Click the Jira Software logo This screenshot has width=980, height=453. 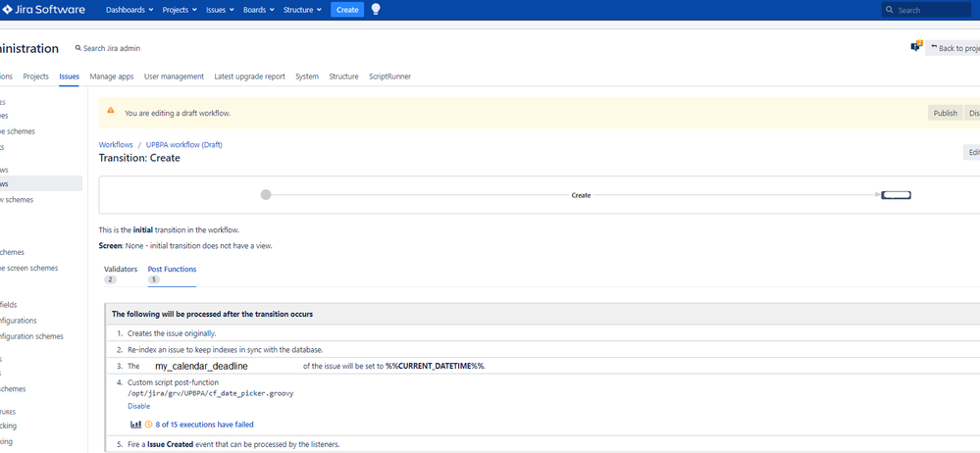pyautogui.click(x=43, y=10)
